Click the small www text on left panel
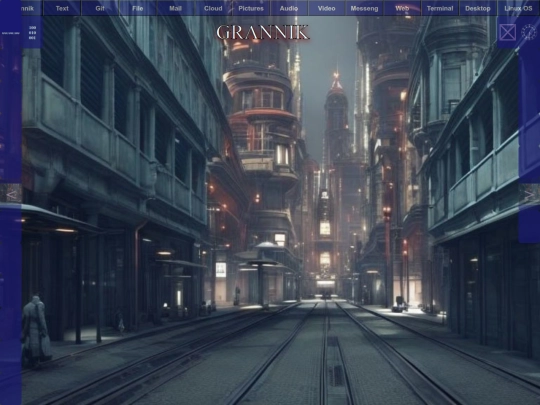This screenshot has height=405, width=540. (11, 33)
